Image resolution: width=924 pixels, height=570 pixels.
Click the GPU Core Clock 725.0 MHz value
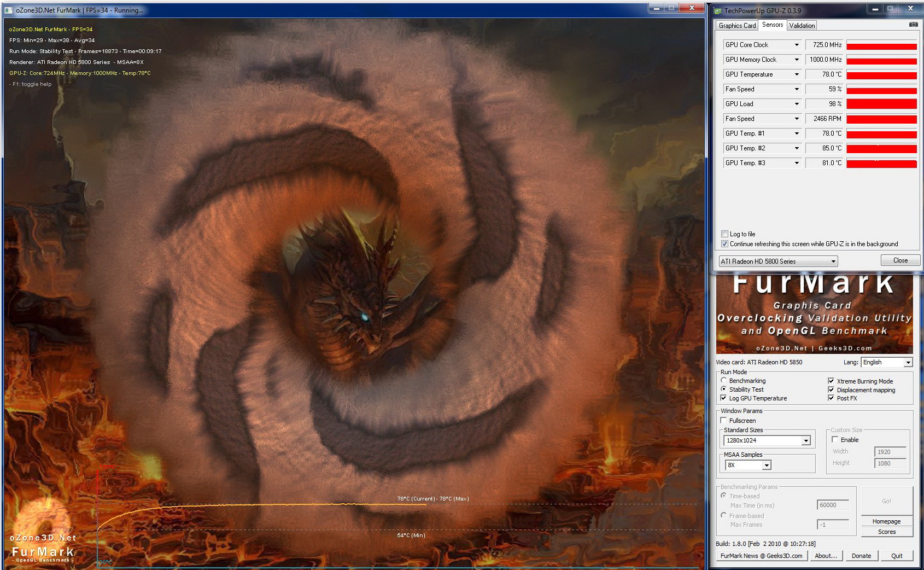(825, 45)
